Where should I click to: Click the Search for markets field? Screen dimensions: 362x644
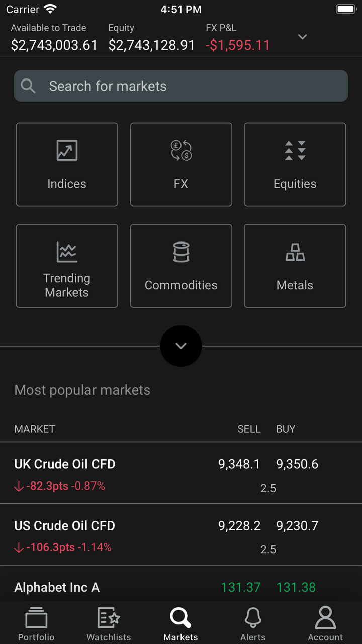191,86
